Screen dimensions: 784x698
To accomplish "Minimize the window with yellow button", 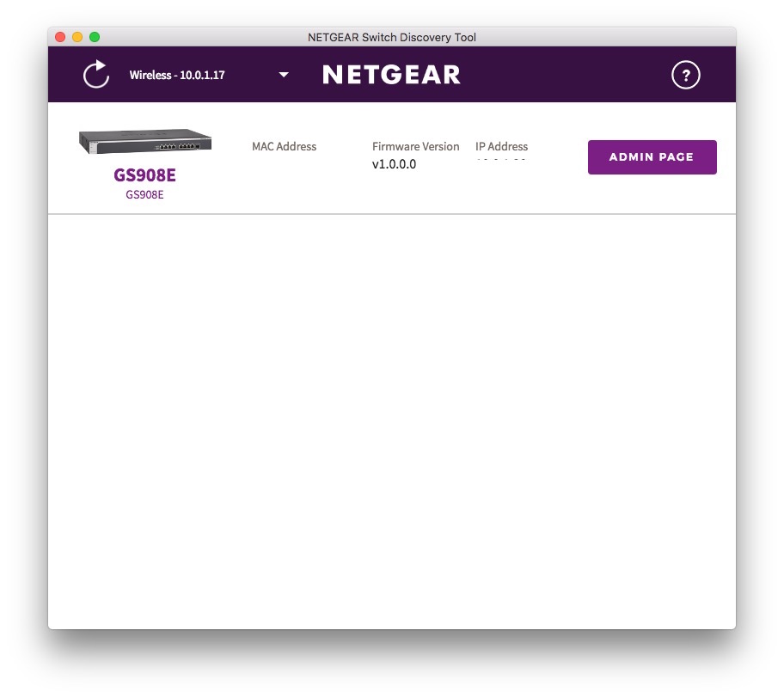I will point(77,37).
